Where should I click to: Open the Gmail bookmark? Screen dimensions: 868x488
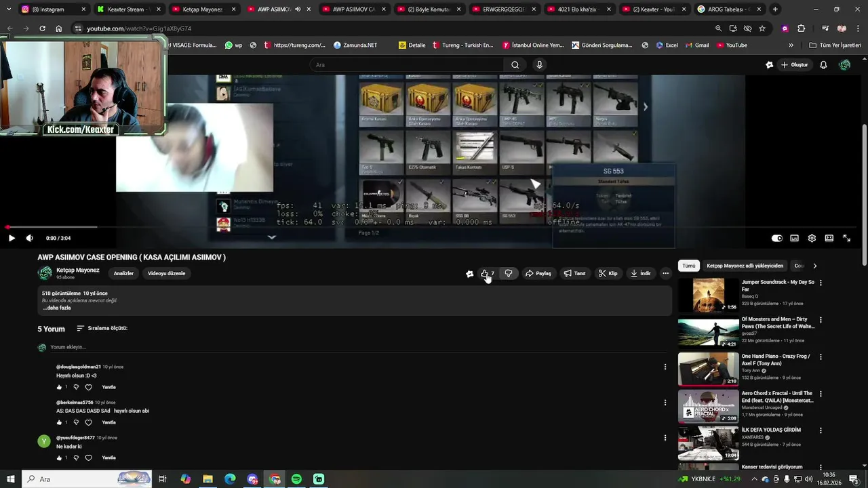tap(696, 45)
